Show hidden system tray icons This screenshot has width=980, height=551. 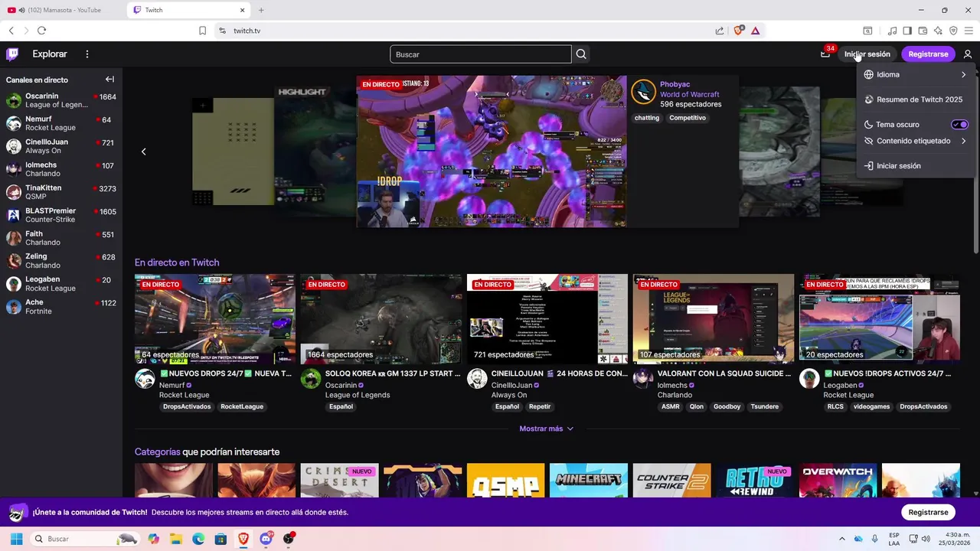point(842,539)
